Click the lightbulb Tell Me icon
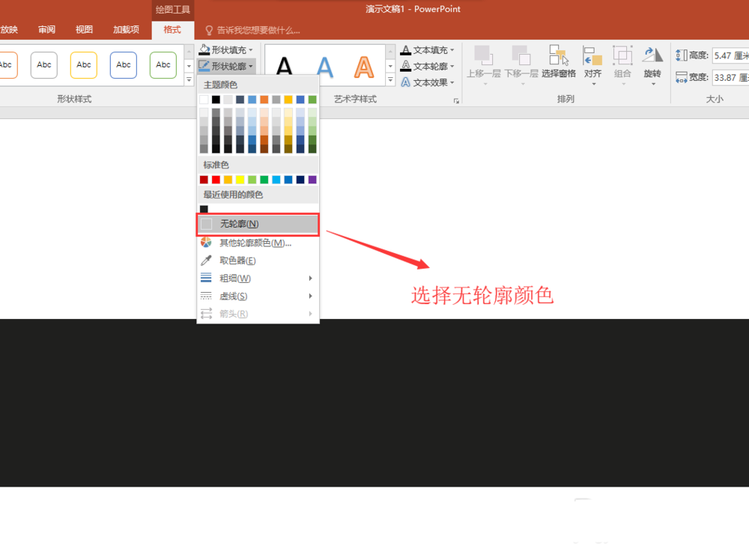 [209, 30]
